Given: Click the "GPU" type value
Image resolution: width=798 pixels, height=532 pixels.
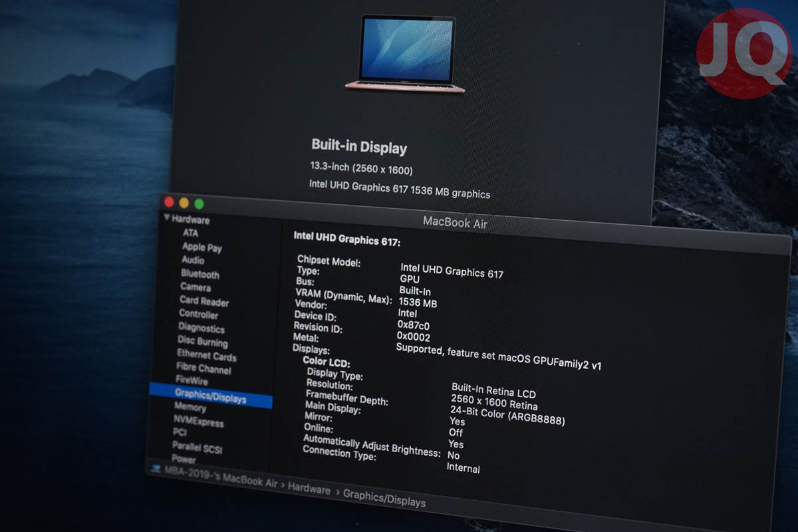Looking at the screenshot, I should 410,279.
